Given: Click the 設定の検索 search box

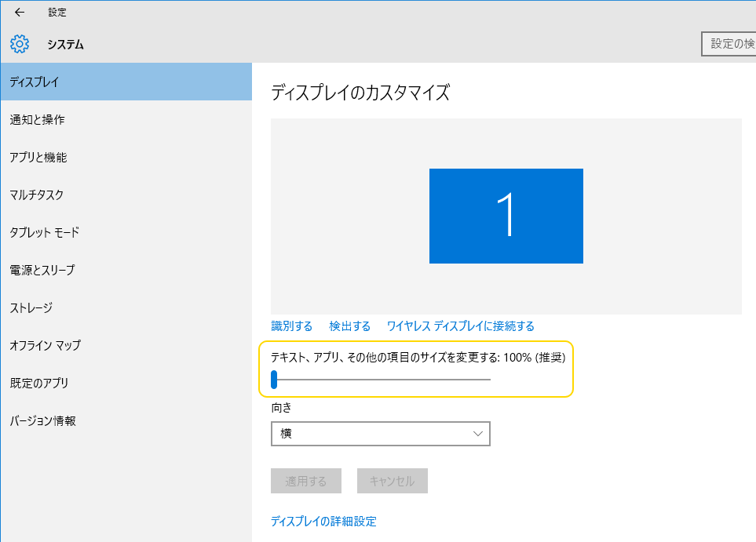Looking at the screenshot, I should coord(729,44).
